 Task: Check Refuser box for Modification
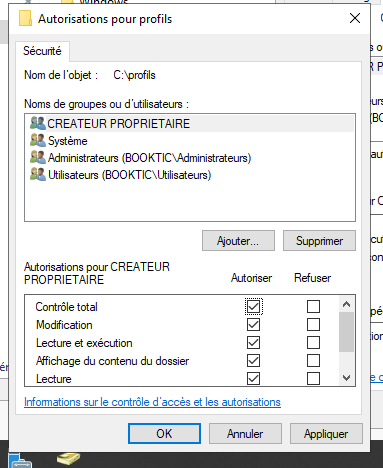313,324
